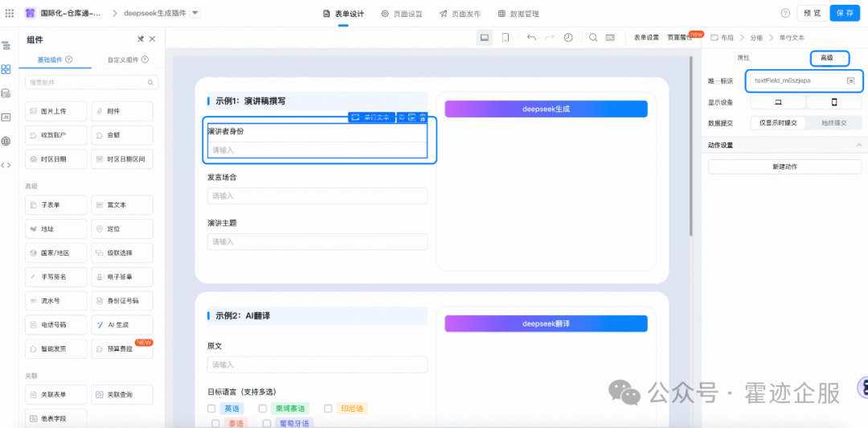
Task: Click the deepseek生成 button
Action: 546,109
